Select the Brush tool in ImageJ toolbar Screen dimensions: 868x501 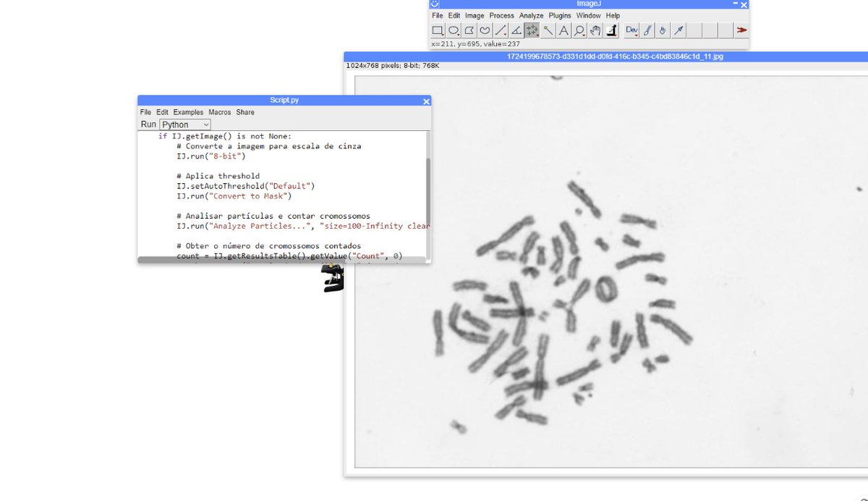(647, 30)
